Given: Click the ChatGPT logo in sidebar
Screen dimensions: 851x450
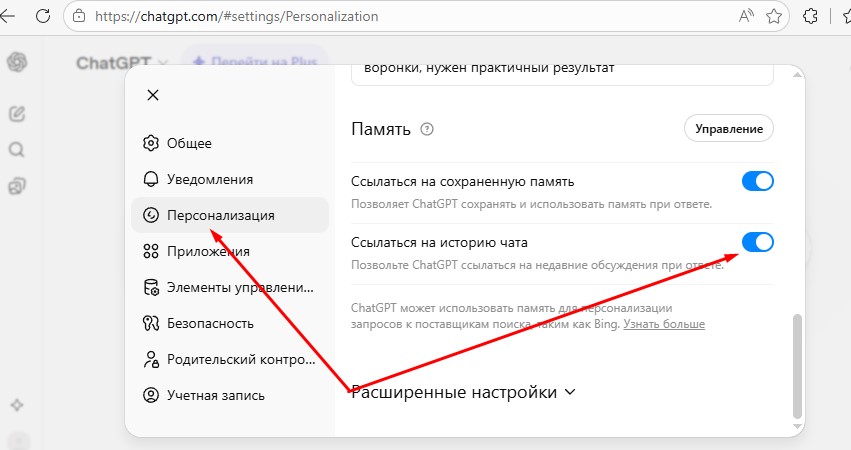Looking at the screenshot, I should 17,62.
